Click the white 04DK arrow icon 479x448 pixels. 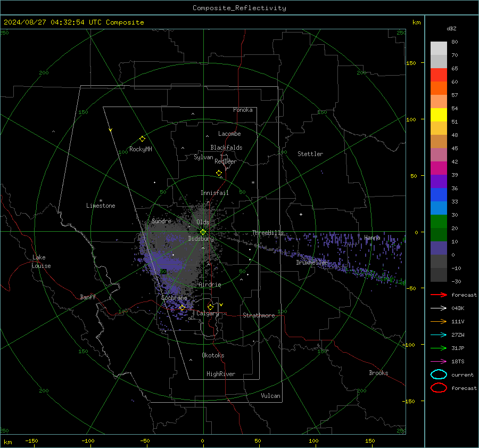click(439, 308)
